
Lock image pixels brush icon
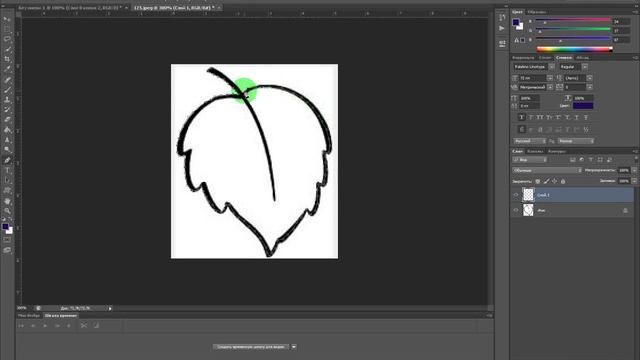pyautogui.click(x=546, y=181)
